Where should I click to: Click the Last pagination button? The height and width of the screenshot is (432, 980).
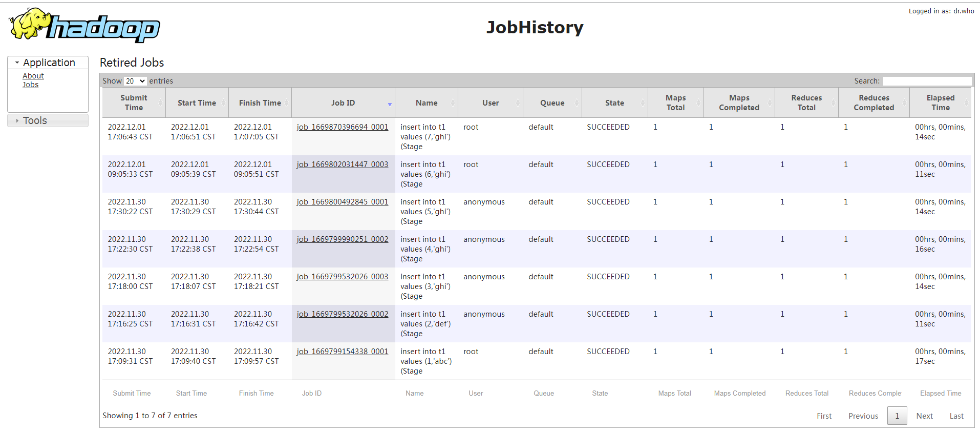(956, 416)
